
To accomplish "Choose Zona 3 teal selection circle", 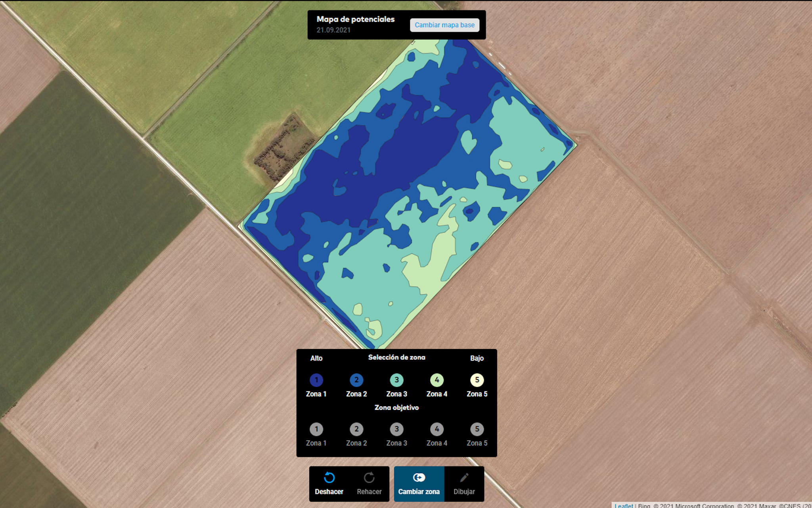I will [x=396, y=380].
